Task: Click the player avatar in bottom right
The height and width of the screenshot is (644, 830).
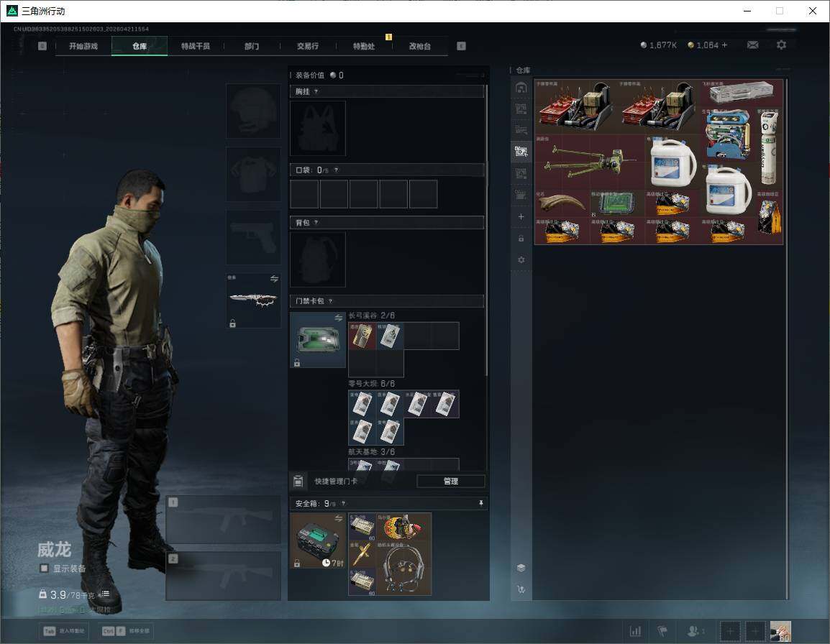Action: (x=780, y=631)
